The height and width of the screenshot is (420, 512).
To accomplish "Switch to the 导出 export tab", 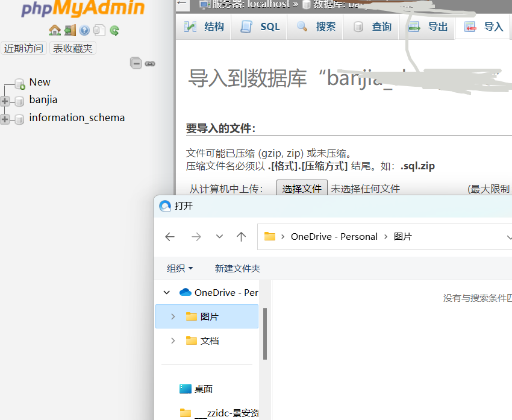I will point(428,27).
